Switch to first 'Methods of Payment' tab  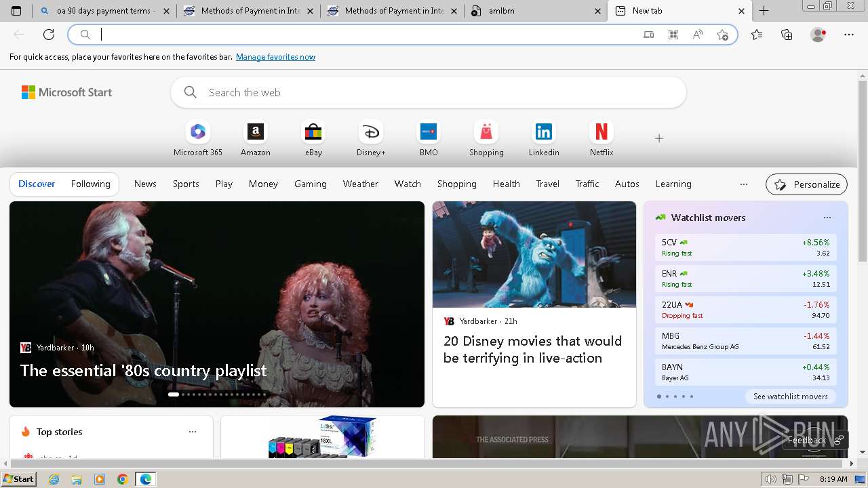pyautogui.click(x=248, y=11)
